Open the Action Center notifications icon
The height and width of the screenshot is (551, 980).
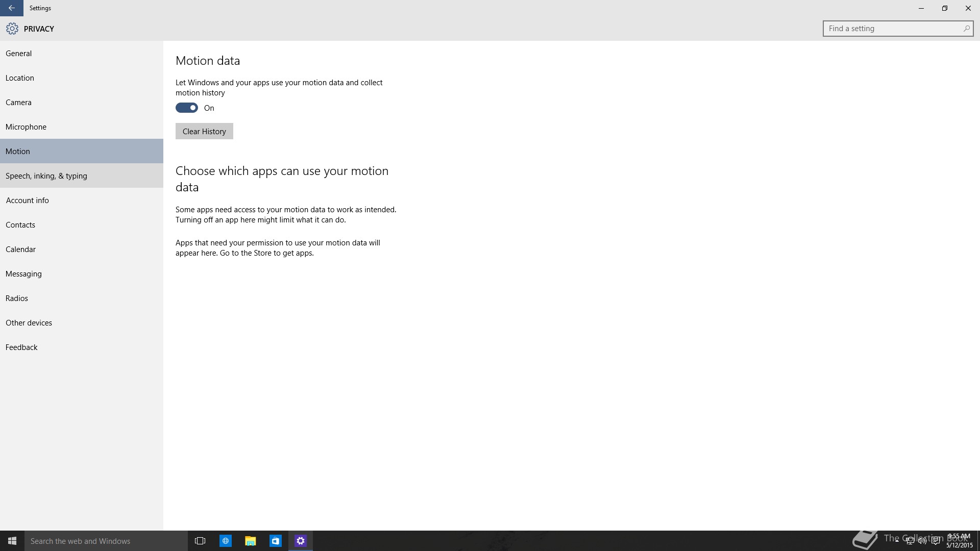click(936, 541)
